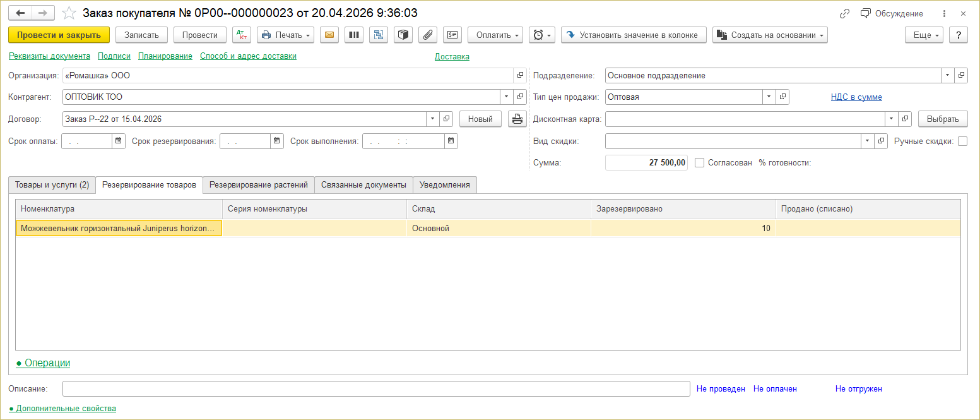Click the Провести и закрыть button
This screenshot has height=420, width=980.
pos(59,35)
